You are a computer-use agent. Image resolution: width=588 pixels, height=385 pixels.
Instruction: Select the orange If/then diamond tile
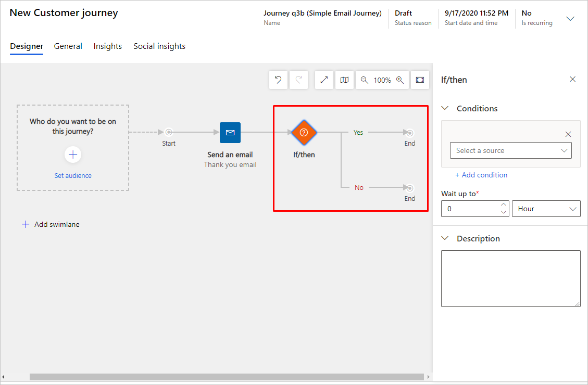(x=304, y=133)
